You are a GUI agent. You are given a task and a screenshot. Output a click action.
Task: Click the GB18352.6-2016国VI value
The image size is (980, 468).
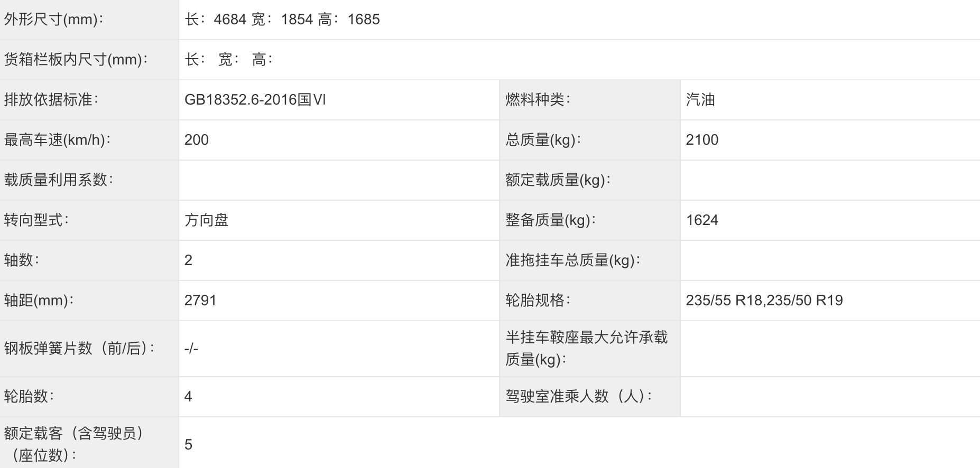(x=255, y=100)
